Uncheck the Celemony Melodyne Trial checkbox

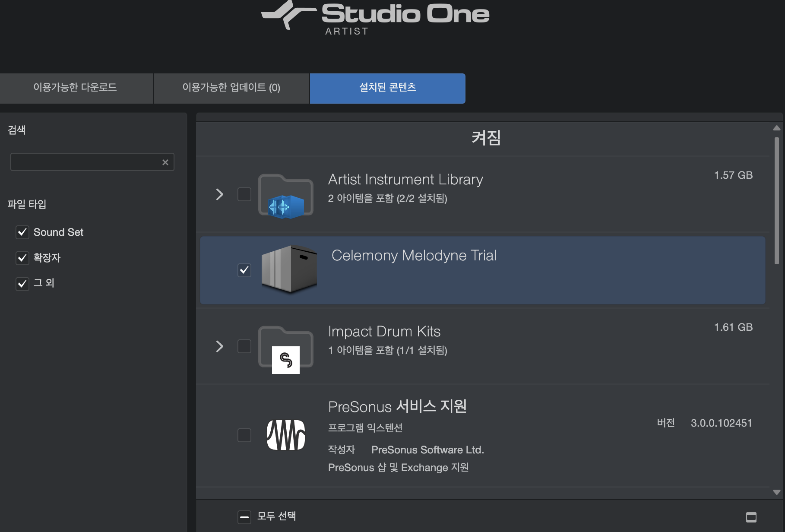coord(244,270)
